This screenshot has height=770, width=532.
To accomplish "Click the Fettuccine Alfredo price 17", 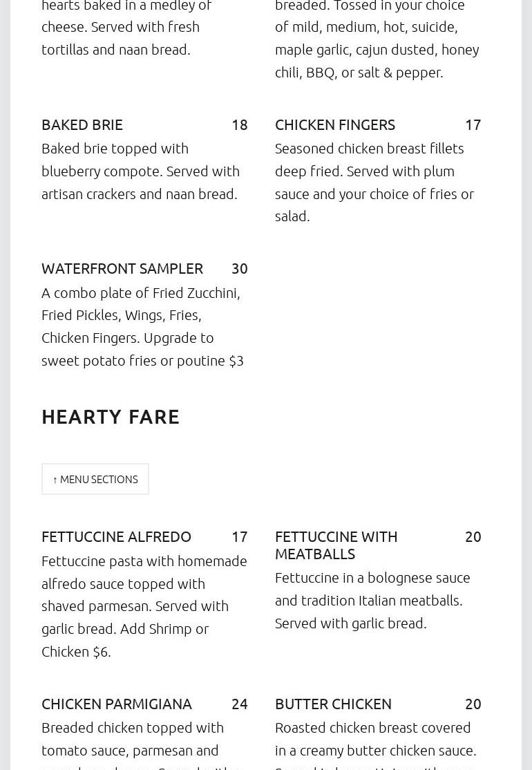I will [239, 536].
